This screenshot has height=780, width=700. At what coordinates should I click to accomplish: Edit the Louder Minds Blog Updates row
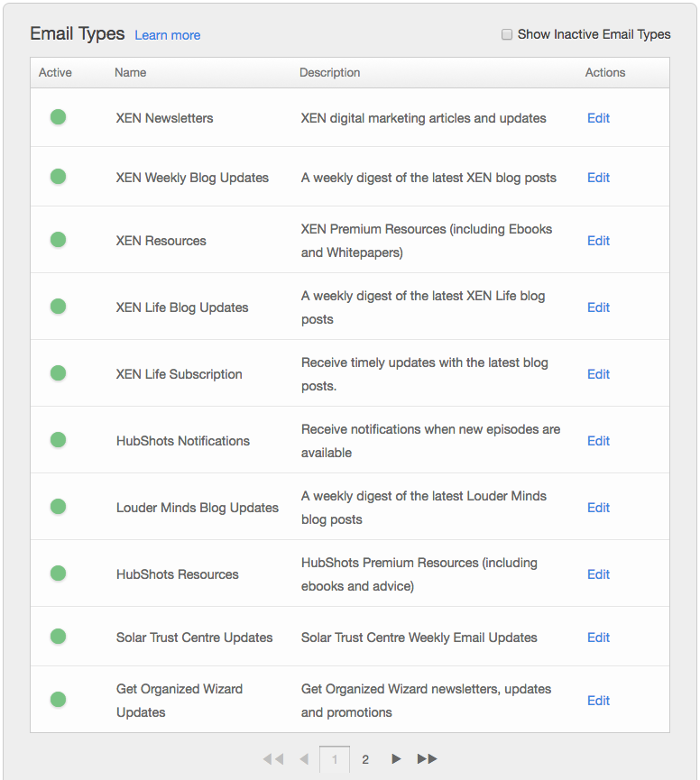pyautogui.click(x=598, y=508)
